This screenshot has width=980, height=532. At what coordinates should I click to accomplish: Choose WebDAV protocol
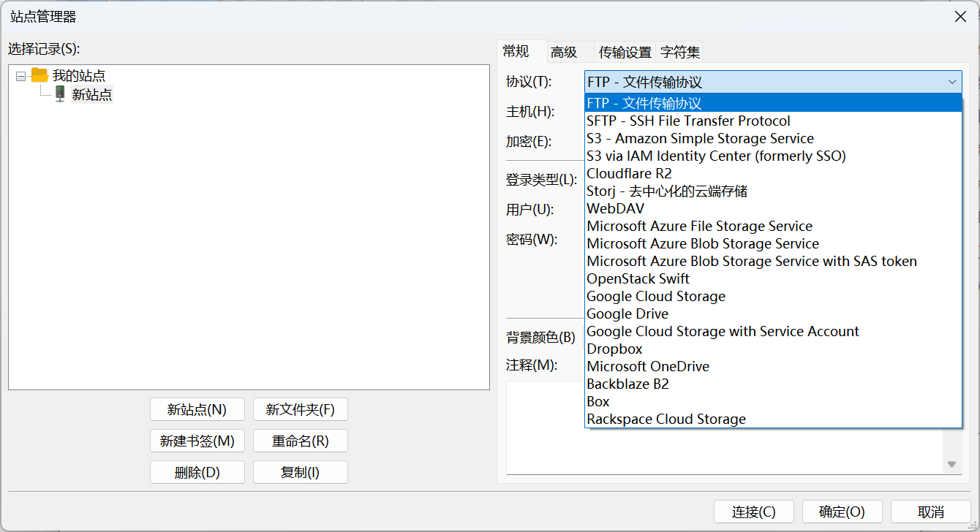[x=773, y=208]
